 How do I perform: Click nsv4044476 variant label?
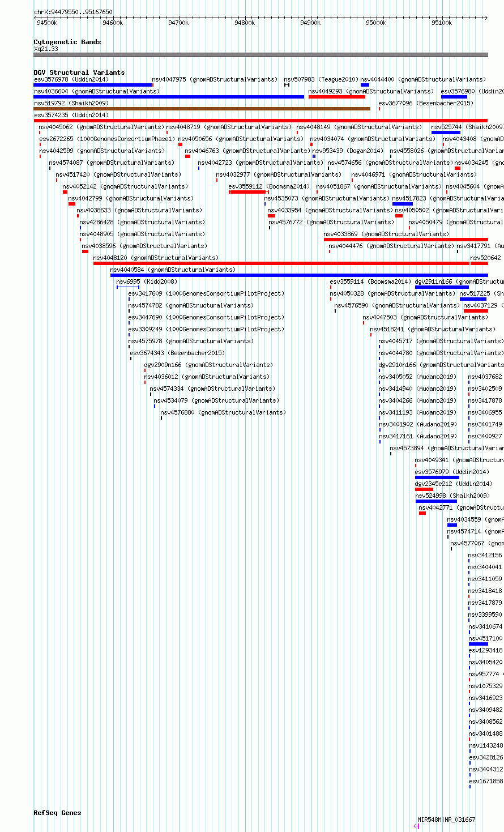[391, 246]
